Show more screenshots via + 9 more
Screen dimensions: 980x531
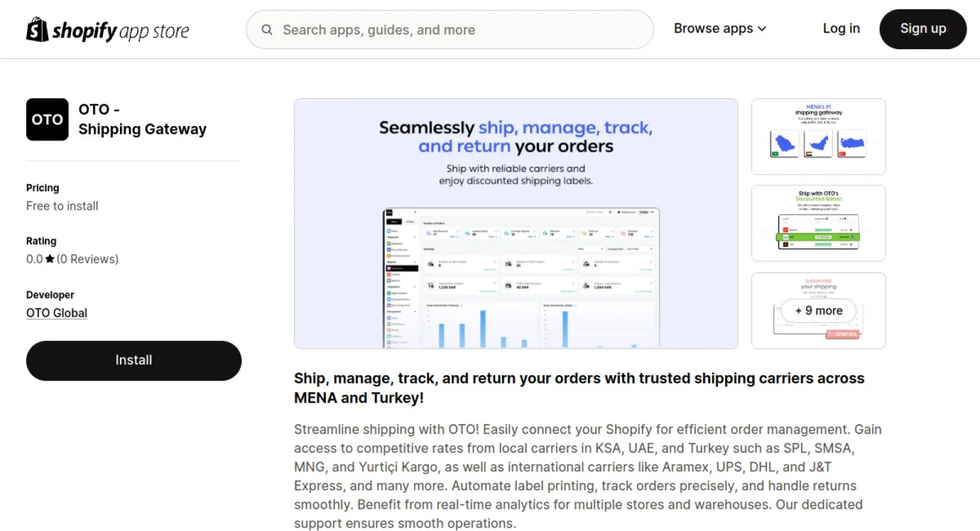coord(818,310)
